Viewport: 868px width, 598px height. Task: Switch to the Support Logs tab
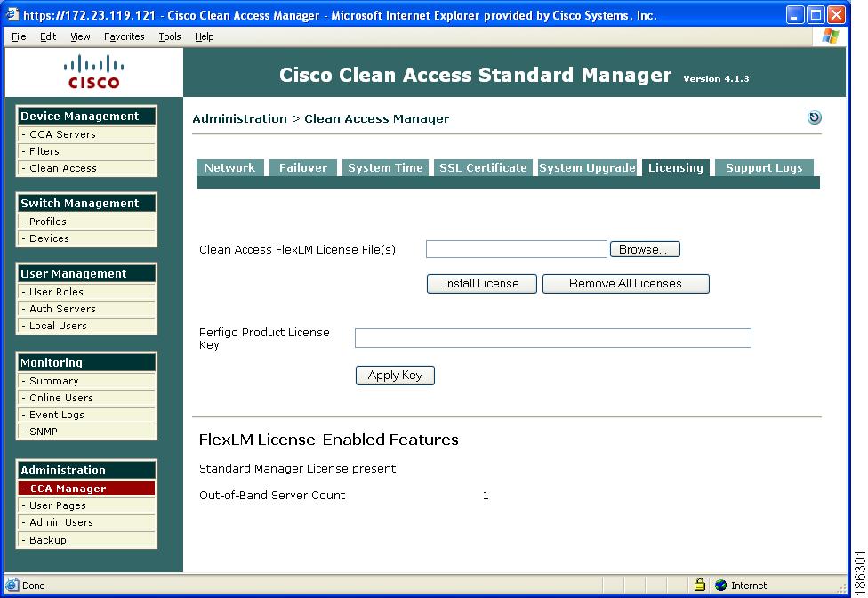tap(763, 166)
